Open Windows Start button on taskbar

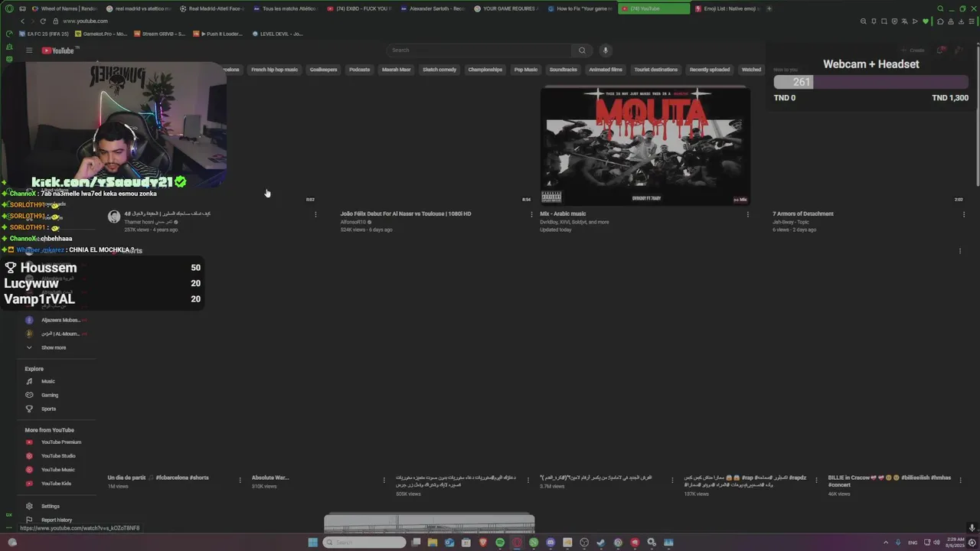pyautogui.click(x=312, y=543)
